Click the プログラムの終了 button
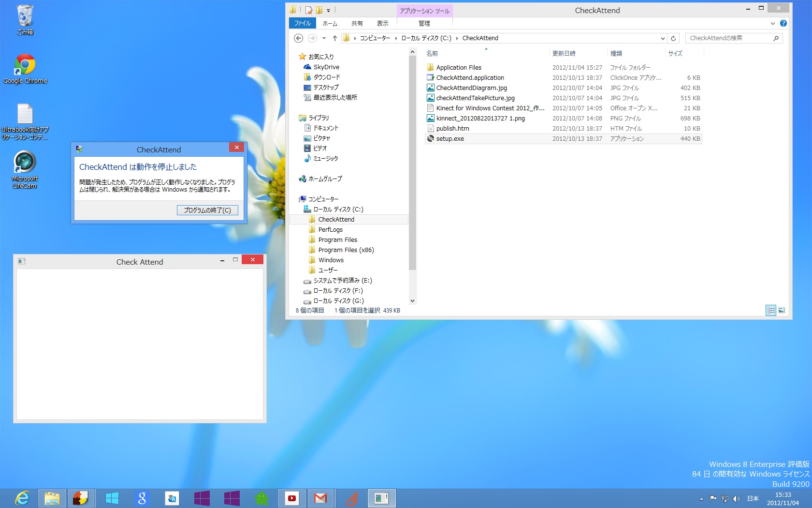Image resolution: width=812 pixels, height=508 pixels. click(207, 210)
